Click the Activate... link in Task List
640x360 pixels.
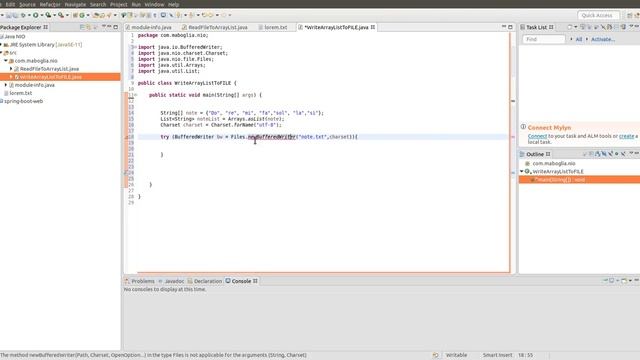pos(603,39)
